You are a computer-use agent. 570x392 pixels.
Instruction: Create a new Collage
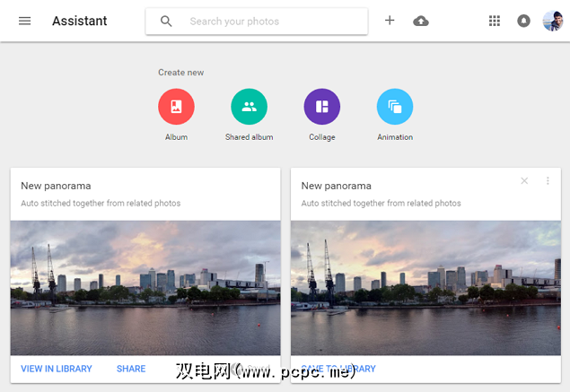click(322, 107)
